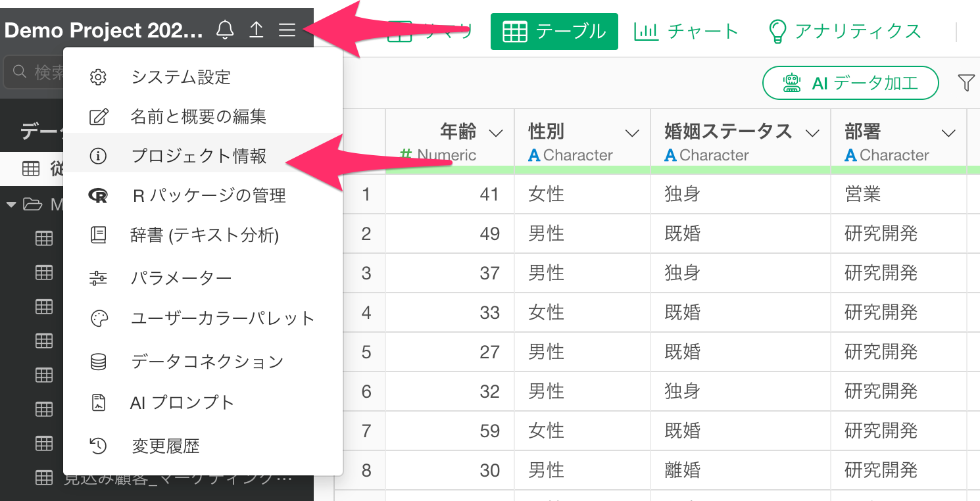
Task: Click the user color palette icon
Action: pyautogui.click(x=98, y=319)
